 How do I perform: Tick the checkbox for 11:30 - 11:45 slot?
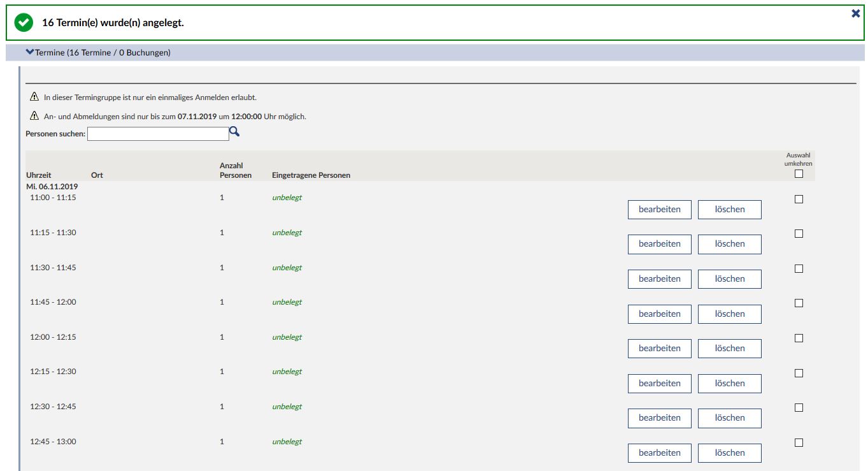coord(799,268)
